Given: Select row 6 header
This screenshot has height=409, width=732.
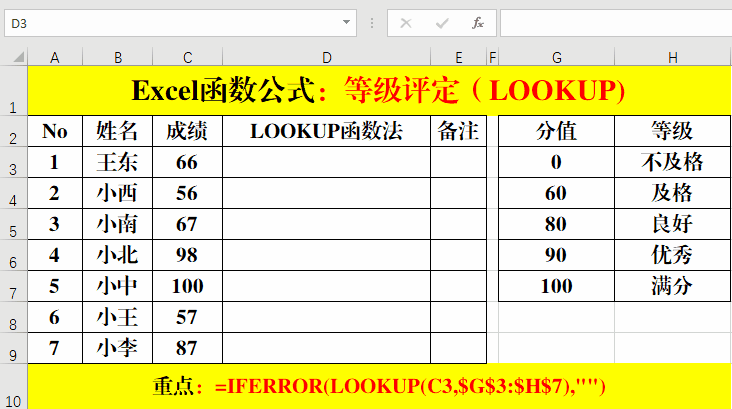Looking at the screenshot, I should tap(14, 255).
